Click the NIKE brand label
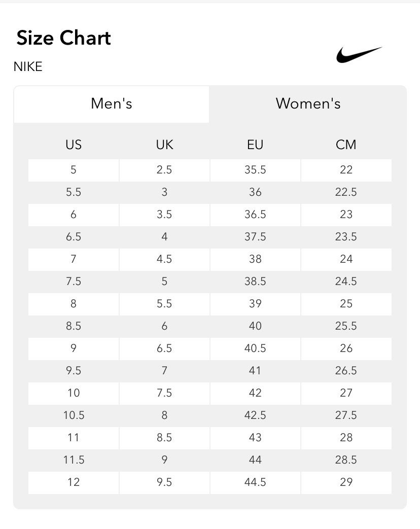The width and height of the screenshot is (420, 529). pos(28,67)
